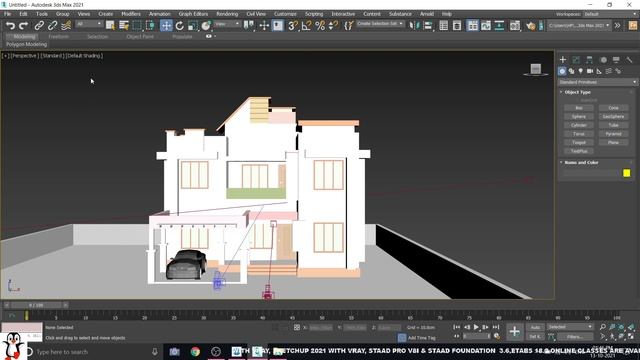Switch to the Freeform ribbon tab
640x360 pixels.
pyautogui.click(x=58, y=36)
